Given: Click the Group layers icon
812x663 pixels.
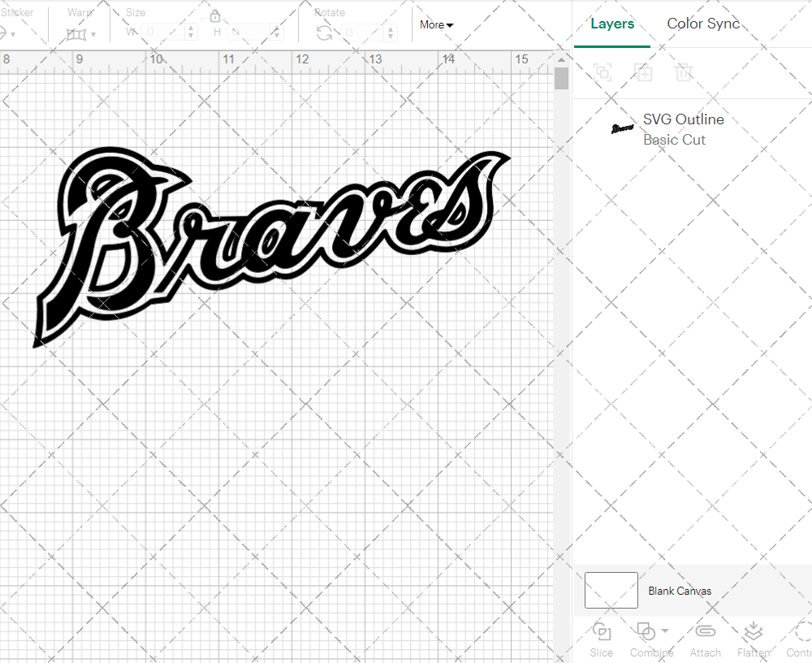Looking at the screenshot, I should point(603,72).
